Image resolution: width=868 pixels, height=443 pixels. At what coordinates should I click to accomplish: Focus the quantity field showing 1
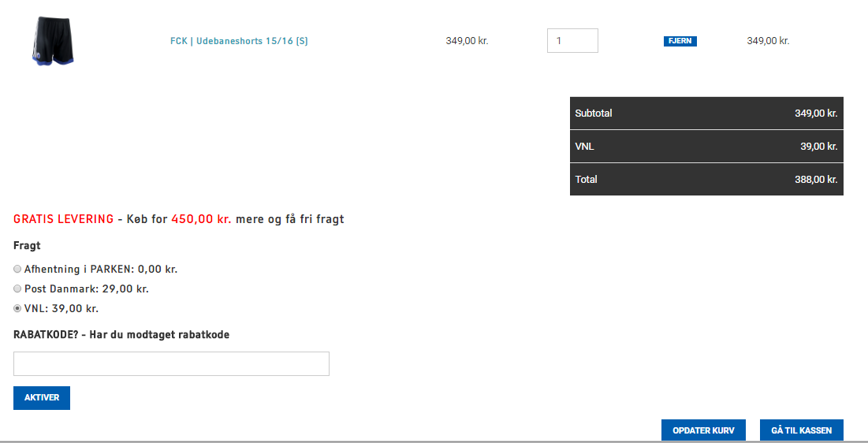pos(572,40)
